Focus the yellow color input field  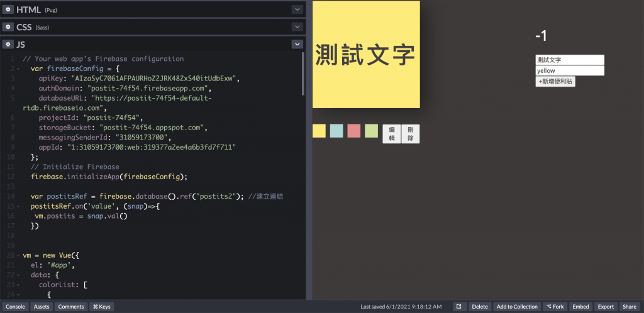(x=570, y=70)
